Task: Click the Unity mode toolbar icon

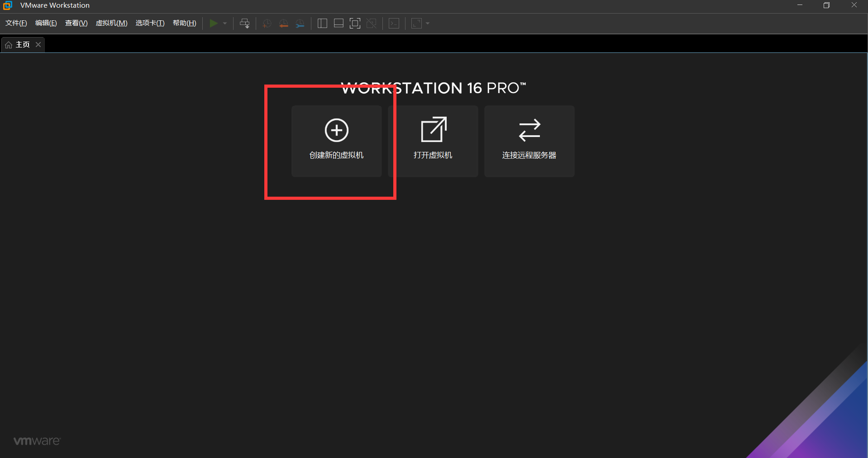Action: tap(372, 24)
